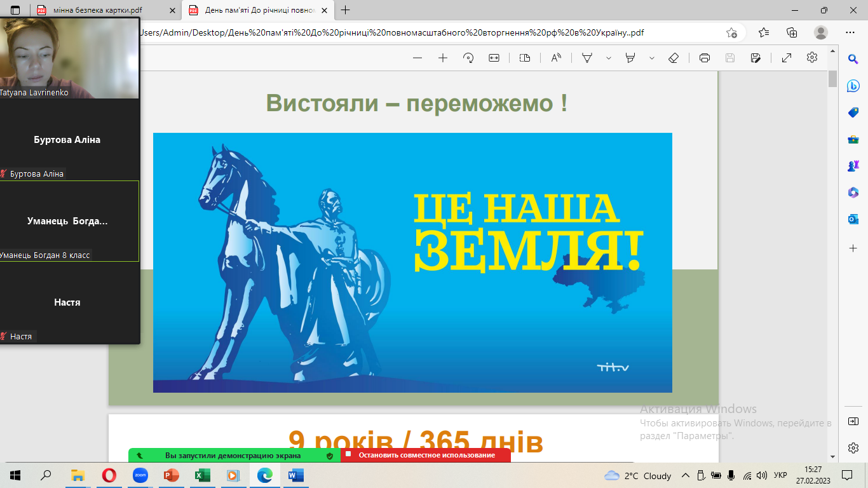The height and width of the screenshot is (488, 868).
Task: Fit PDF to page width
Action: pos(494,58)
